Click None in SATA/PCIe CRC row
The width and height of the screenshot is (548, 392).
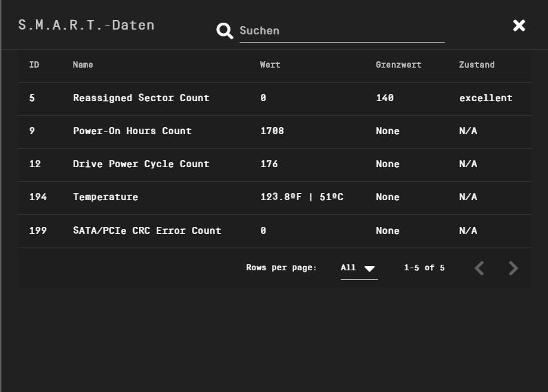(x=388, y=231)
